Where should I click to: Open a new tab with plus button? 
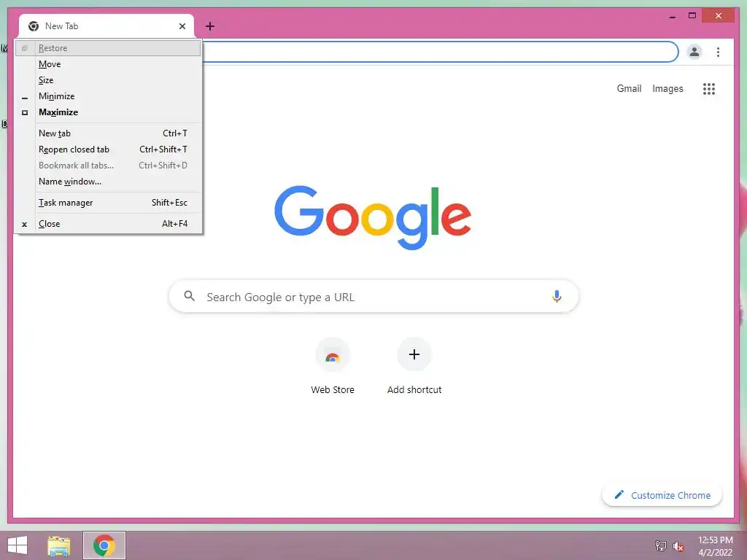pyautogui.click(x=210, y=26)
